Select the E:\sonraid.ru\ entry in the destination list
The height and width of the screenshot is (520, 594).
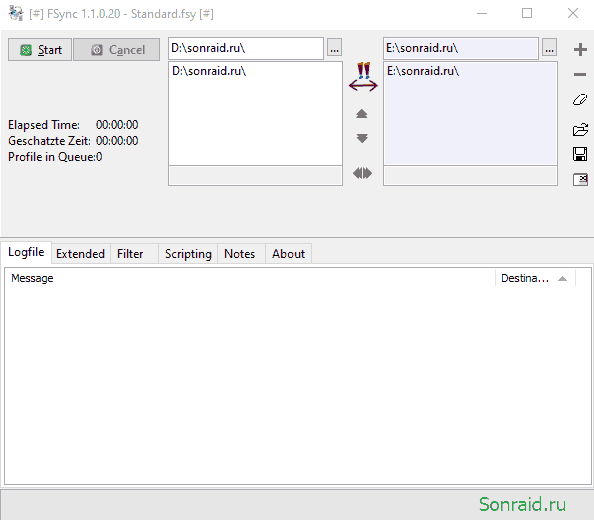pyautogui.click(x=423, y=71)
